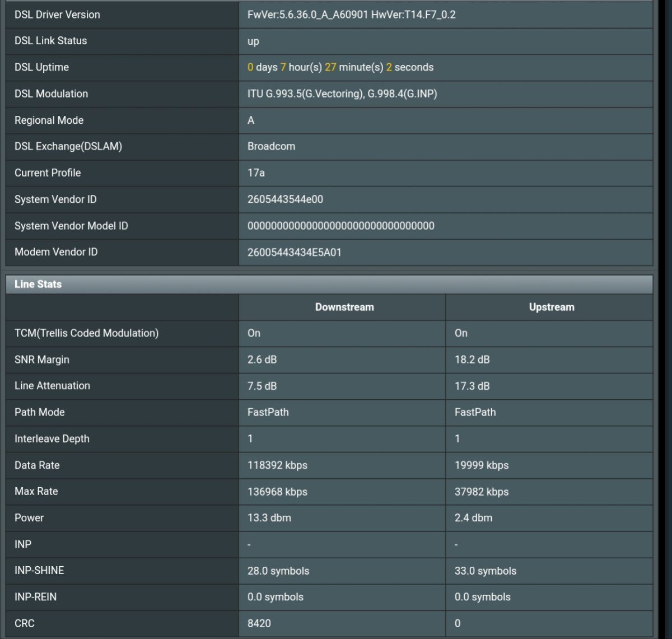
Task: Click the DSL Driver Version firmware value
Action: 351,15
